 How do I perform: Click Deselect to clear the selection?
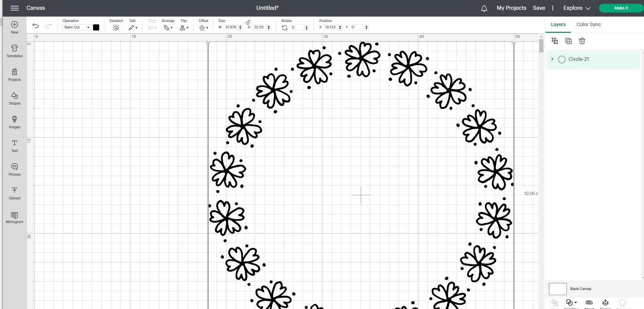pos(116,27)
